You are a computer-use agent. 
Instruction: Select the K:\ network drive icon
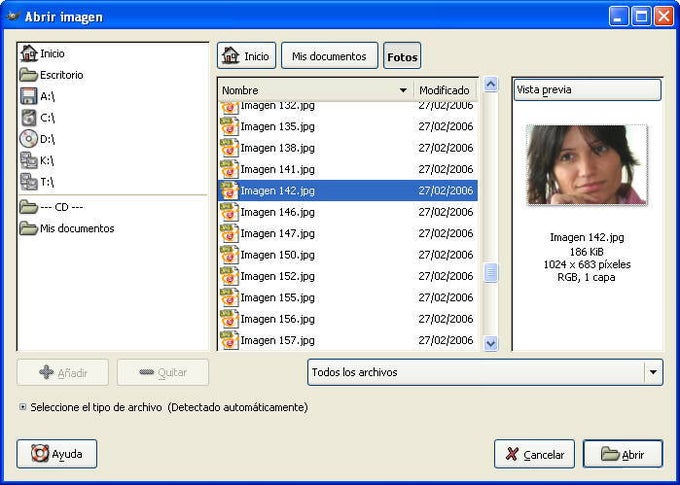29,161
